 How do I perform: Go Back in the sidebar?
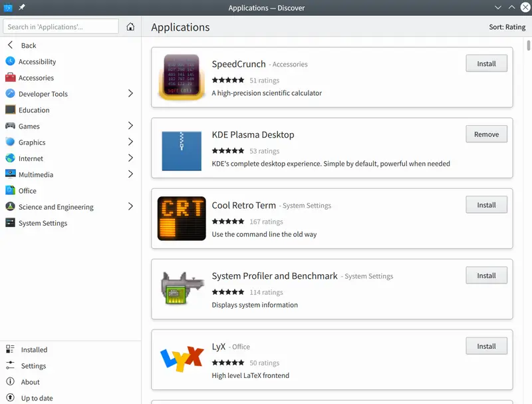tap(70, 45)
